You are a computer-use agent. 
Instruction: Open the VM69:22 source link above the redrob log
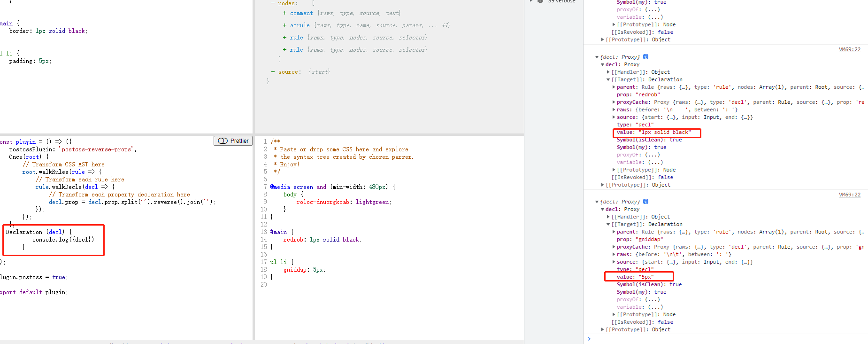(x=850, y=49)
